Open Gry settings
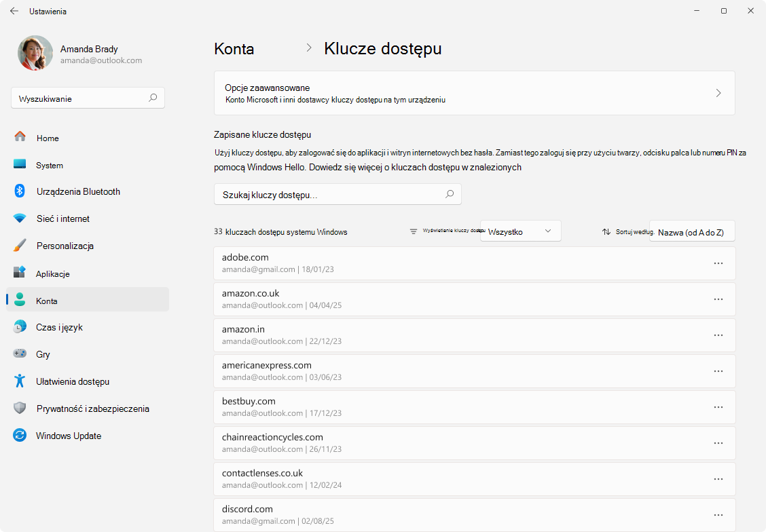The image size is (766, 532). pyautogui.click(x=88, y=354)
